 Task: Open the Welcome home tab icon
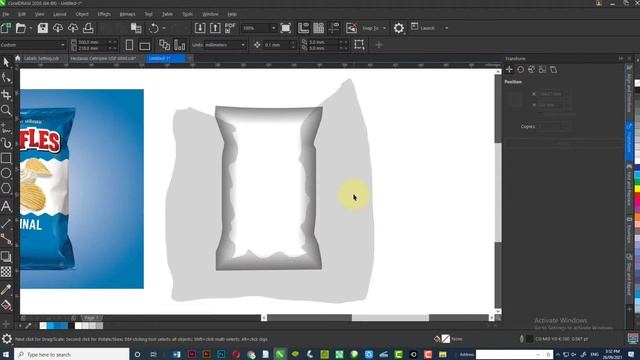[x=18, y=58]
